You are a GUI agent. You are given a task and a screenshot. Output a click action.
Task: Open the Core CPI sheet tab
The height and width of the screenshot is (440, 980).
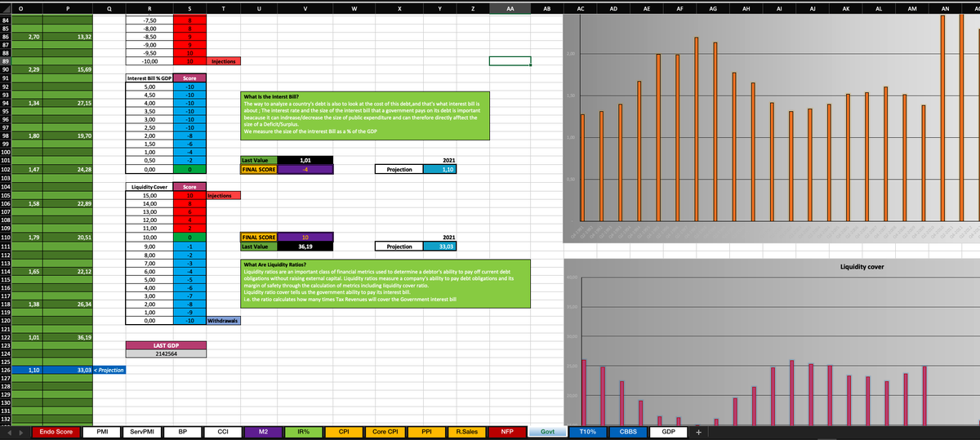click(384, 431)
